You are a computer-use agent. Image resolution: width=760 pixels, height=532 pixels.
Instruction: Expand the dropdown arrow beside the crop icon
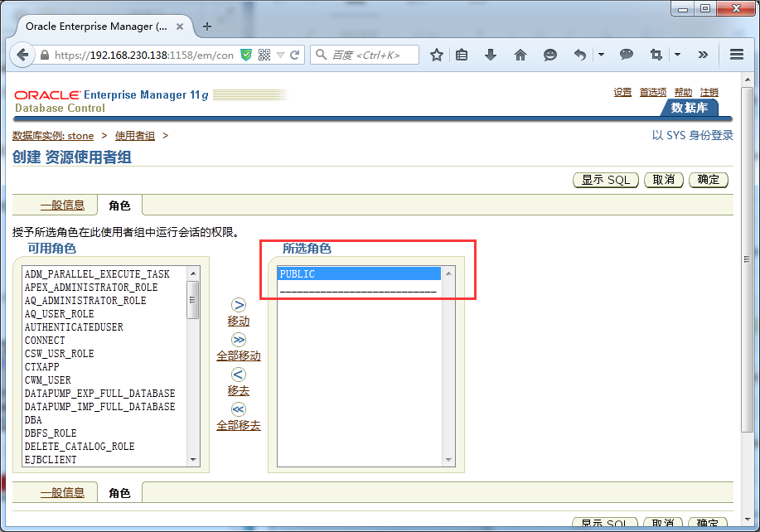(x=677, y=54)
